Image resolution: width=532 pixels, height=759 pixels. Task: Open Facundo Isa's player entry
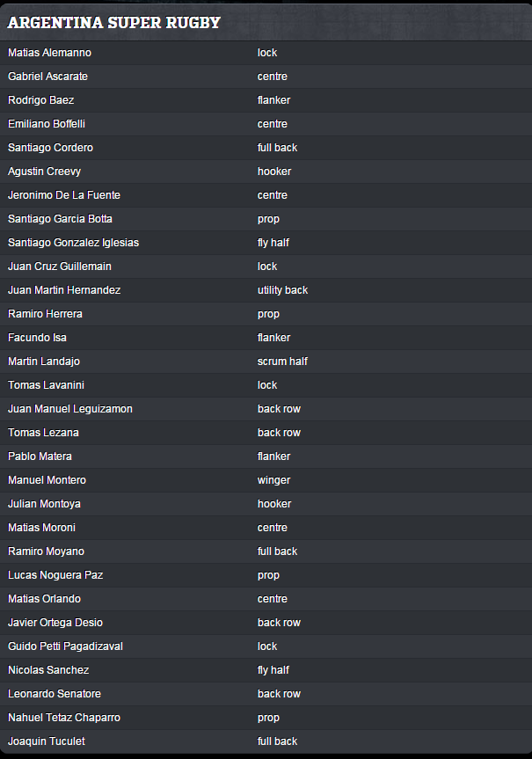[x=37, y=338]
